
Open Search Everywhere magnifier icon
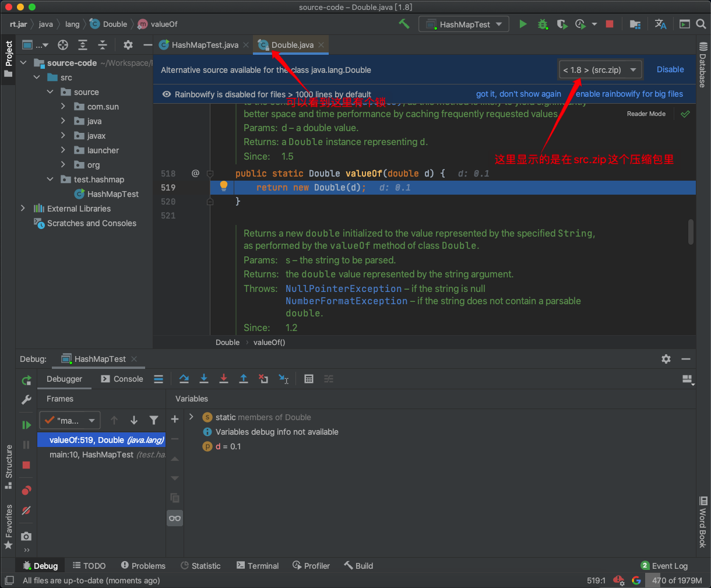[x=701, y=24]
